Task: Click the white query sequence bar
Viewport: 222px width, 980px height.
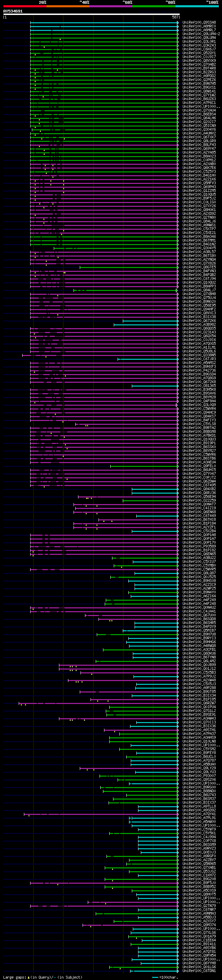Action: coord(92,15)
